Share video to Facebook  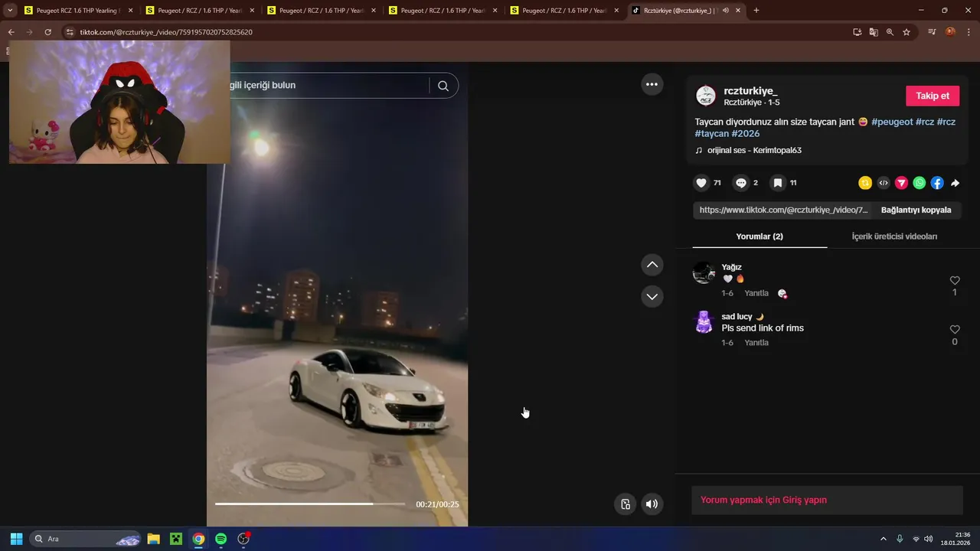click(937, 183)
